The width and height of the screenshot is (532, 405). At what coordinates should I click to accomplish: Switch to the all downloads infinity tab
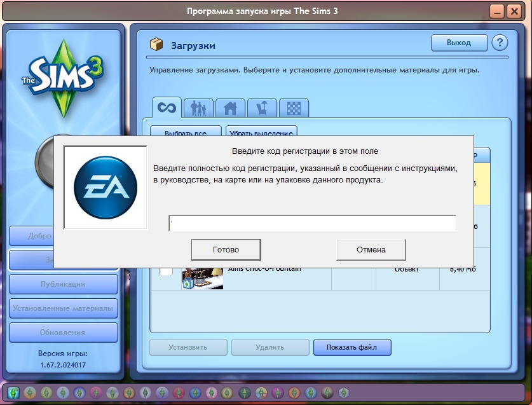click(167, 107)
